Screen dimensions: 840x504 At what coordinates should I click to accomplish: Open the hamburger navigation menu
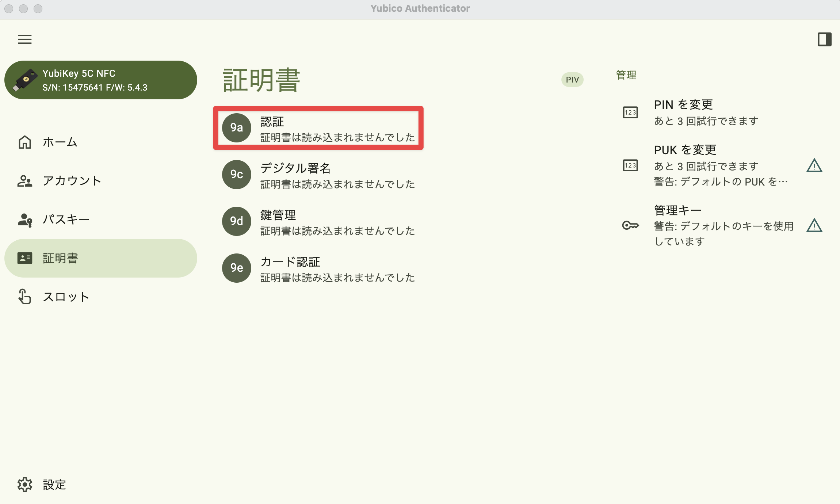(x=25, y=39)
